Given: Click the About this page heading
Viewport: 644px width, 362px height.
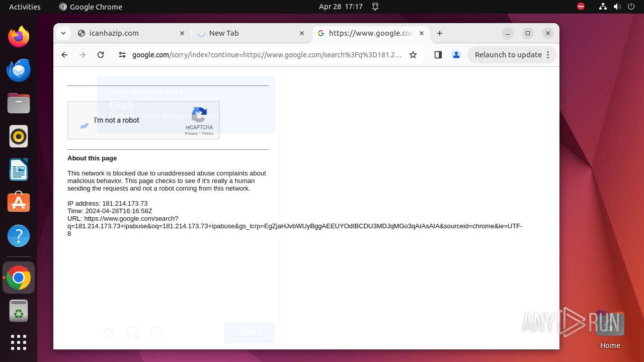Looking at the screenshot, I should [x=92, y=158].
